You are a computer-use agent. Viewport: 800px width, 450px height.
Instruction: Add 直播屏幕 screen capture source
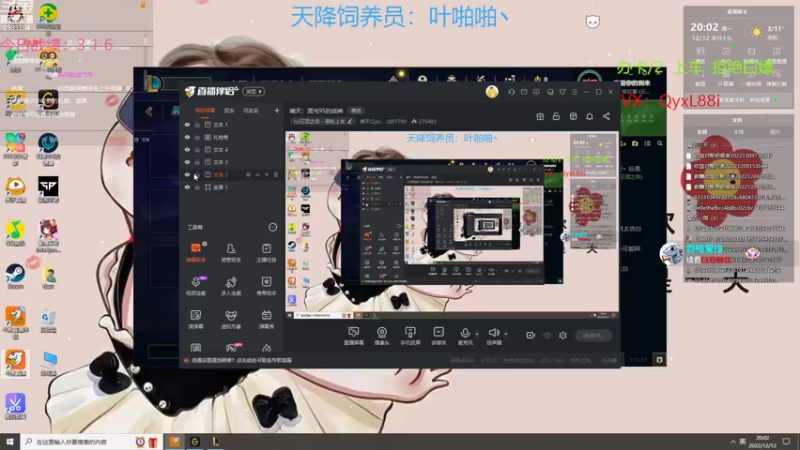coord(354,336)
